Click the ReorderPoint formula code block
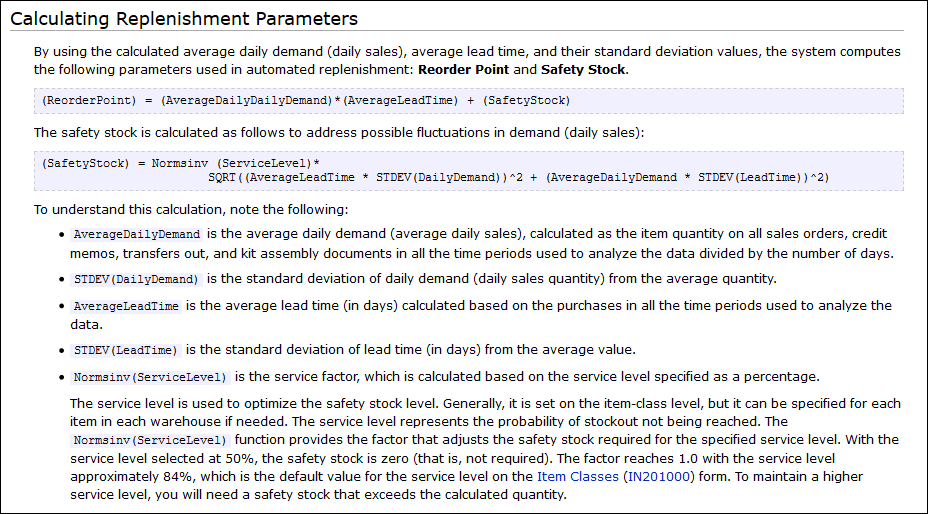The image size is (928, 514). tap(306, 101)
